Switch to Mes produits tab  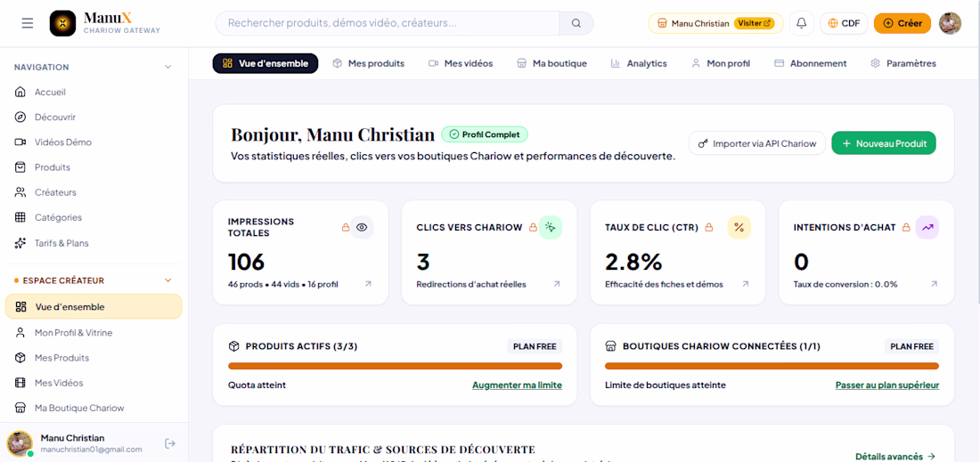pos(368,63)
